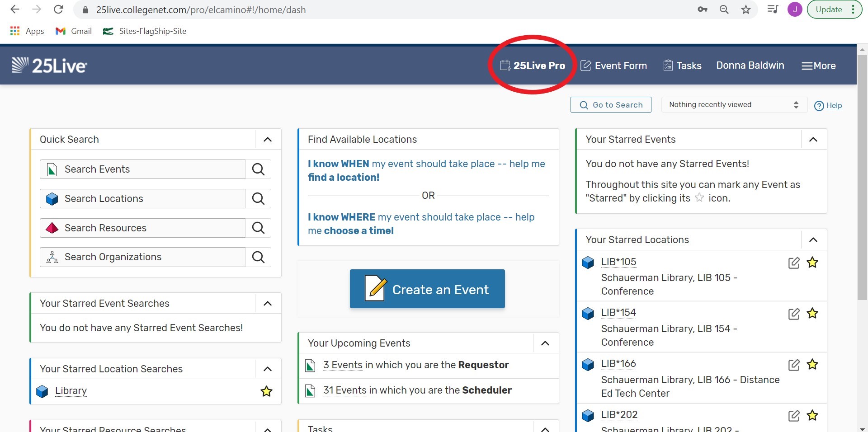Create event for LIB*105 edit icon
This screenshot has height=432, width=868.
(x=794, y=263)
